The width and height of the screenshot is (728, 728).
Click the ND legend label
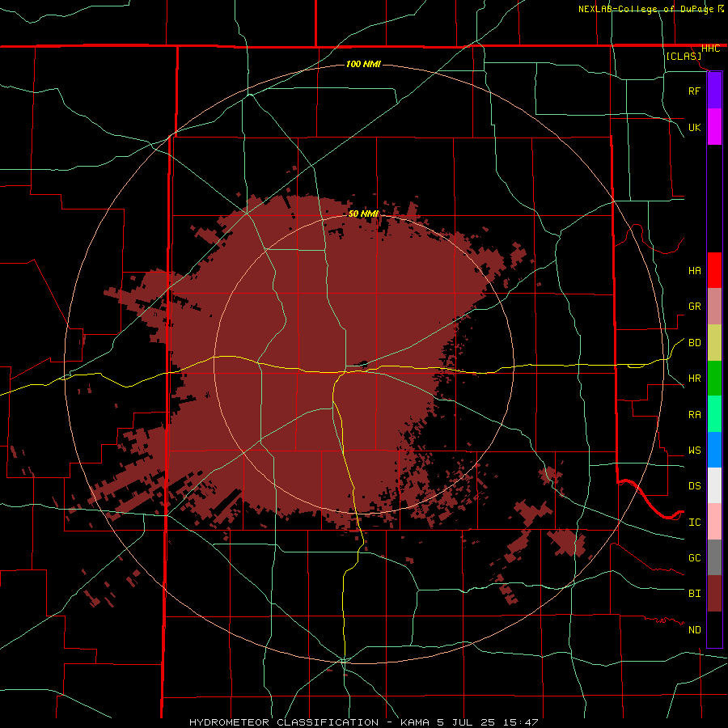(694, 630)
